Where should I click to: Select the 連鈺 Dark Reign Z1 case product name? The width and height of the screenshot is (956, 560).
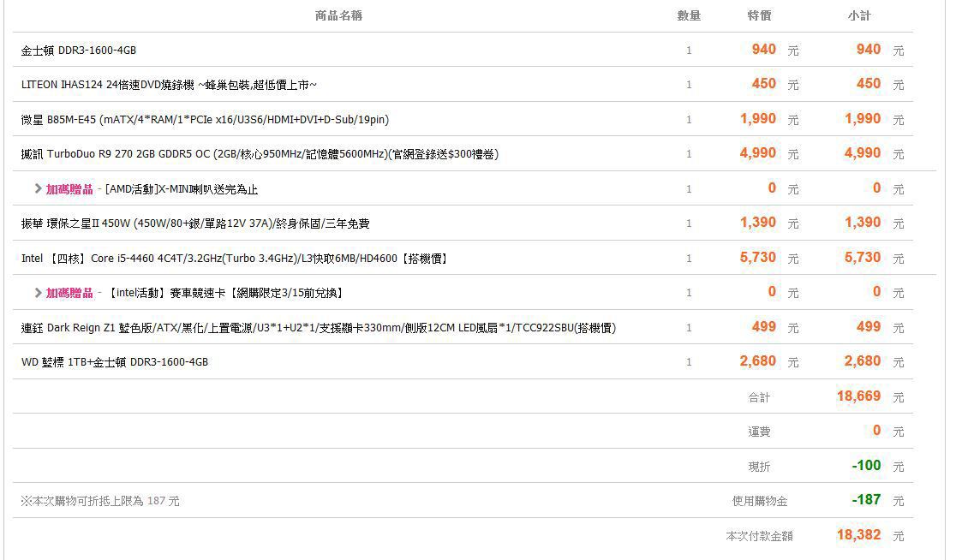pos(319,328)
